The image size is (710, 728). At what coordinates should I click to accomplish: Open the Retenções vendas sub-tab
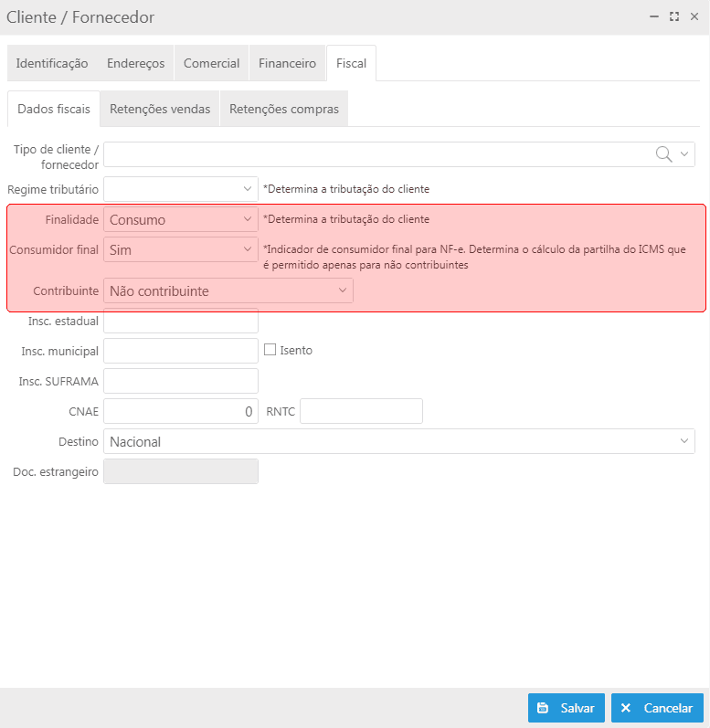160,109
